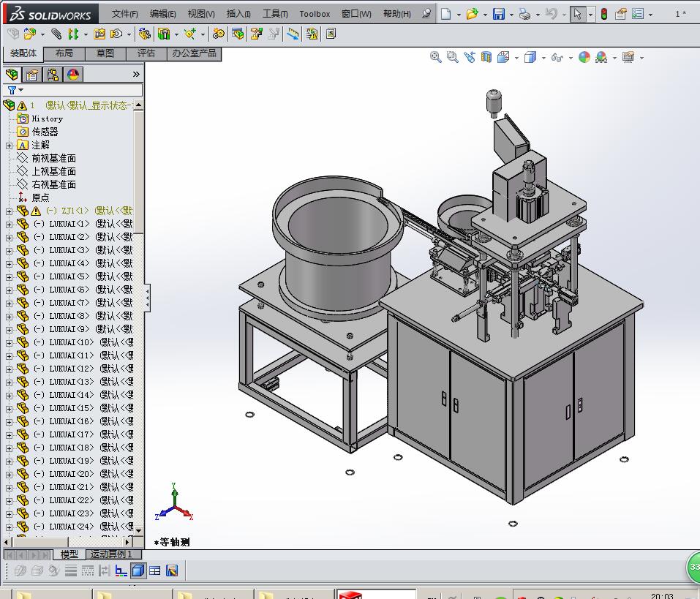Switch to the 运动算例1 tab
Viewport: 700px width, 599px height.
tap(114, 554)
